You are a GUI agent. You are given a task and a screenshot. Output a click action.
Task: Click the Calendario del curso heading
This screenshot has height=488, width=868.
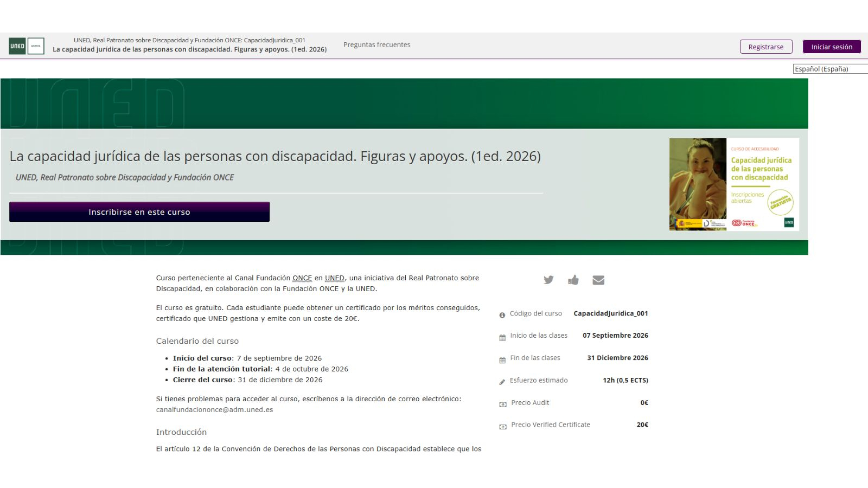click(x=197, y=341)
